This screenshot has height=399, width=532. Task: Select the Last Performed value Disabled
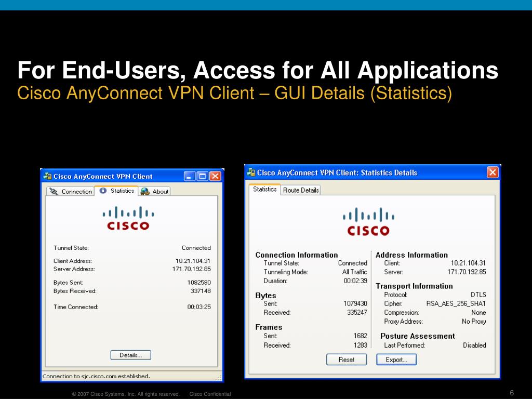[475, 345]
